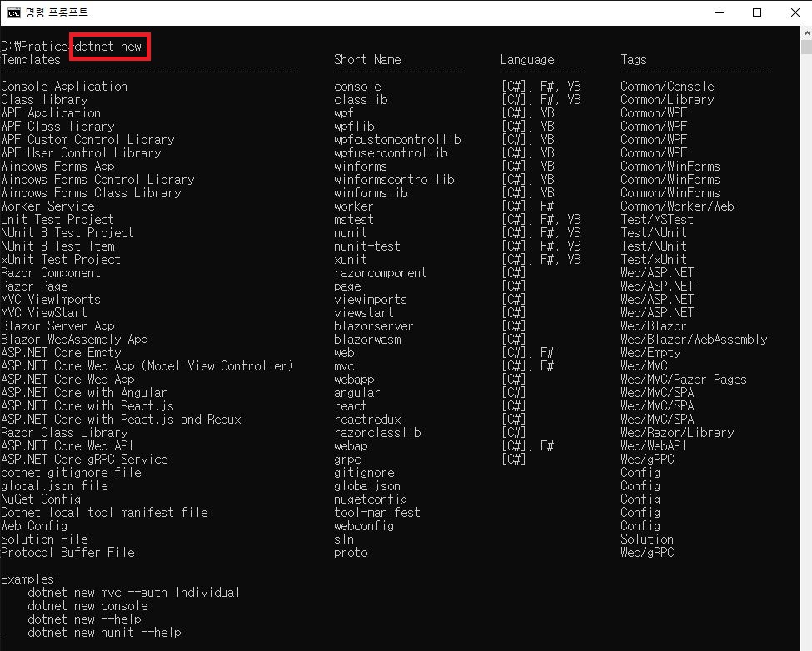
Task: Click the 'Templates' column header text
Action: tap(31, 60)
